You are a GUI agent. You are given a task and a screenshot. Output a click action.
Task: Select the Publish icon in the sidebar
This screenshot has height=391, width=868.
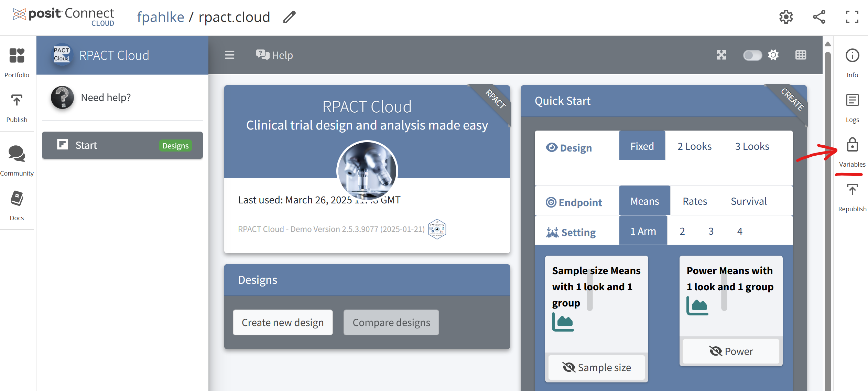17,106
